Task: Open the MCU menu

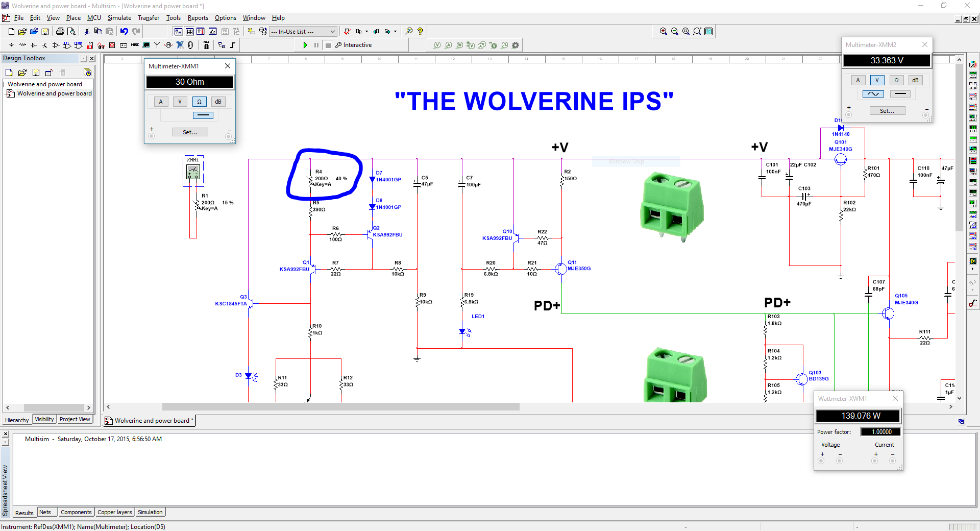Action: point(94,18)
